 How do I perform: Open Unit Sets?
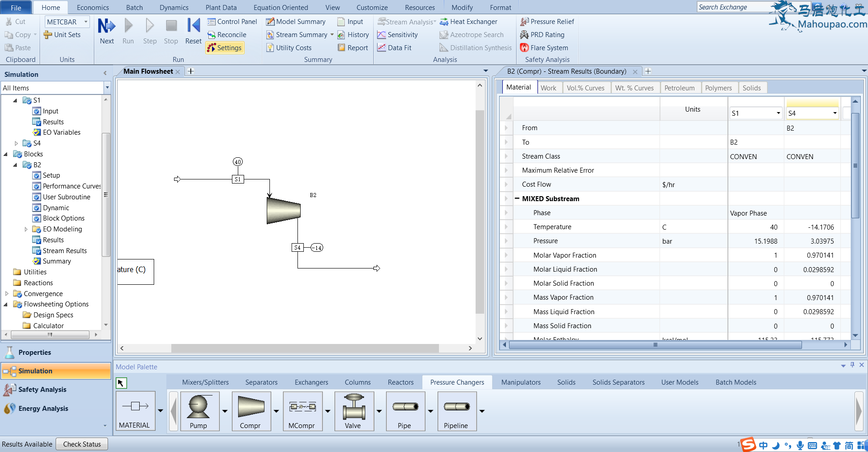click(62, 35)
